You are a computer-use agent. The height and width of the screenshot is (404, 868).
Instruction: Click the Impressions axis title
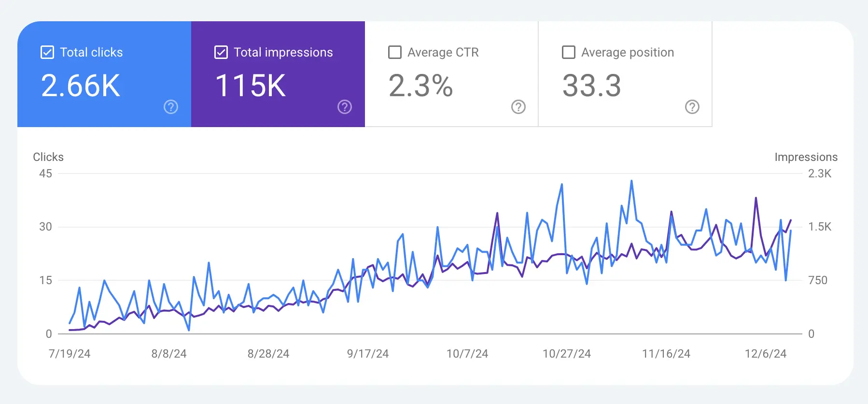click(806, 157)
